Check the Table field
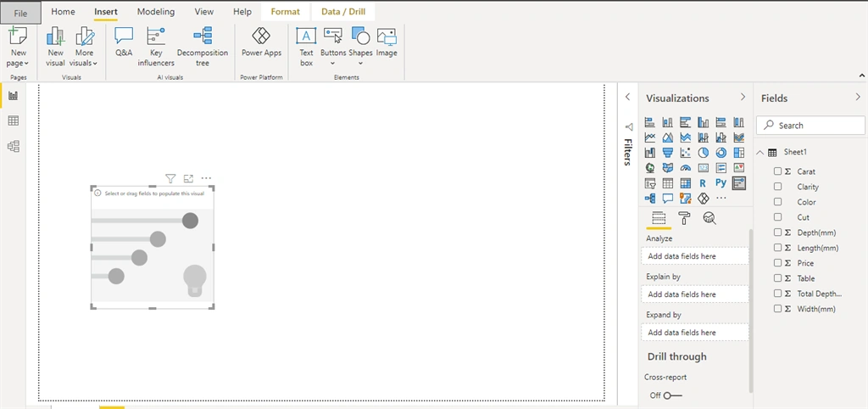The height and width of the screenshot is (409, 868). coord(778,278)
